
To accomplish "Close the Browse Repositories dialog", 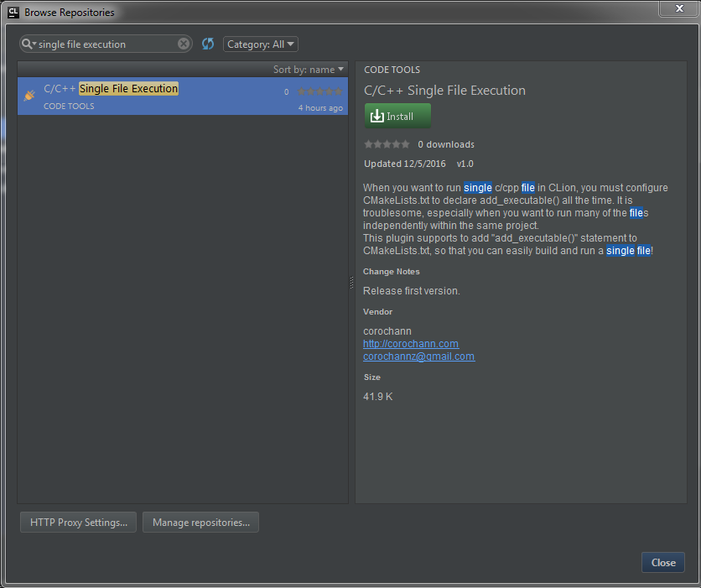I will coord(662,562).
